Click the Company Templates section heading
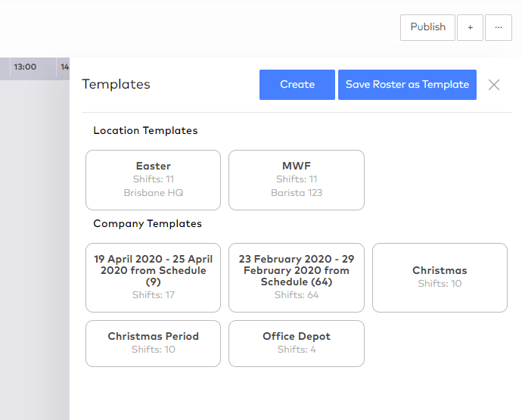The image size is (522, 420). coord(148,224)
